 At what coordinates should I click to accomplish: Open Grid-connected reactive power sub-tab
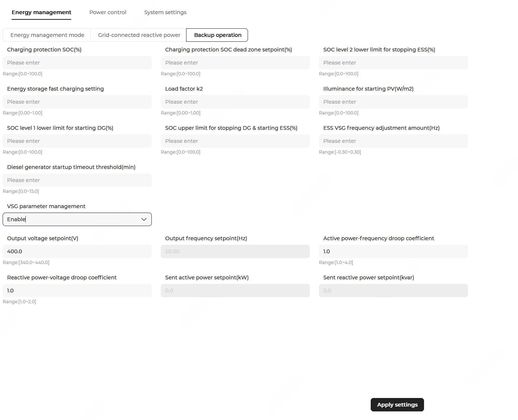point(139,35)
